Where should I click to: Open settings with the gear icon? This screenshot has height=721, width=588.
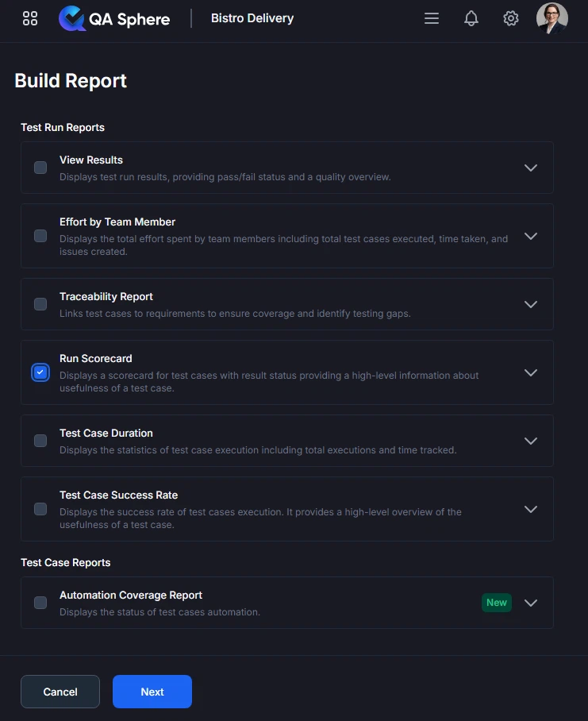[510, 18]
